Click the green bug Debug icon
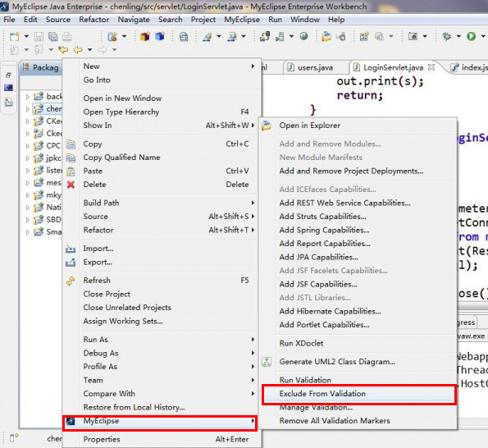Screen dimensions: 488x448 (447, 37)
